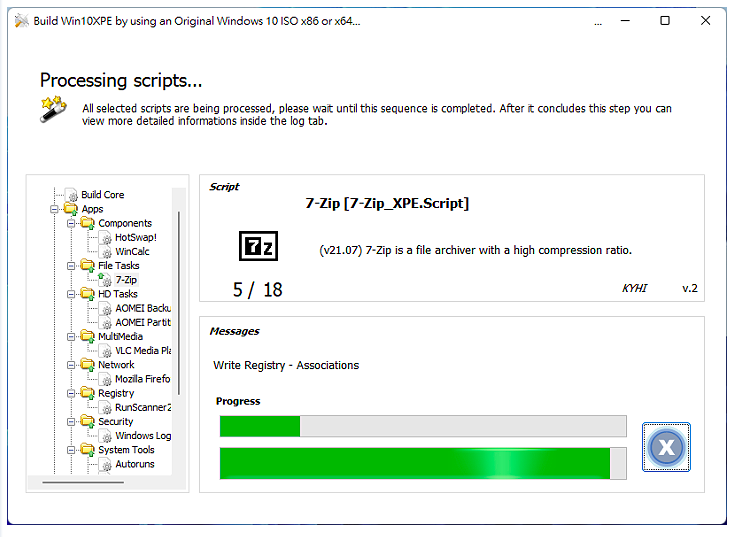Image resolution: width=743 pixels, height=537 pixels.
Task: Select the Mozilla Firefox tree entry
Action: (143, 379)
